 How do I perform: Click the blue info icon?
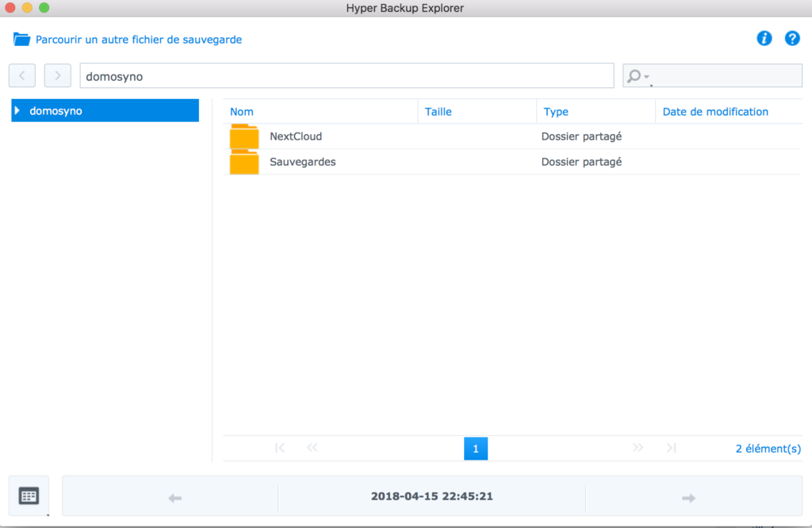point(764,38)
